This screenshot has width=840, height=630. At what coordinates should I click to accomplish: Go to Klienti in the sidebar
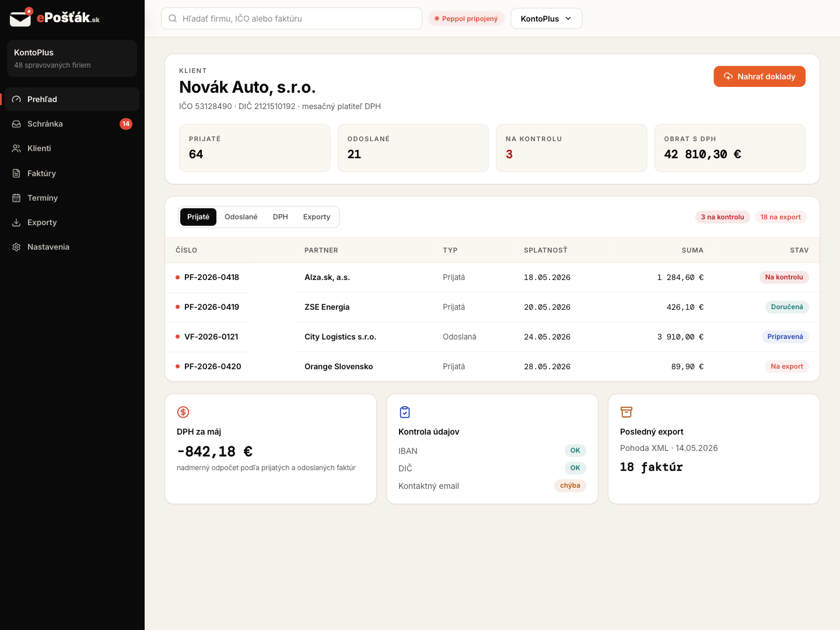point(72,148)
